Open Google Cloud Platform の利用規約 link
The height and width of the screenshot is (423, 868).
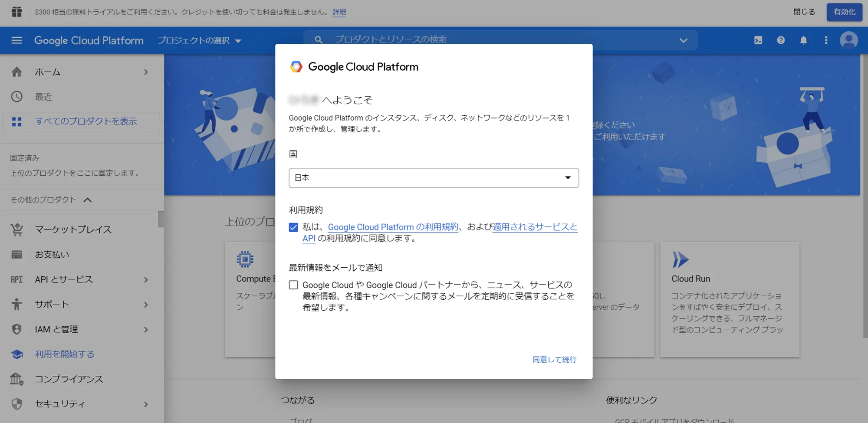pos(393,227)
